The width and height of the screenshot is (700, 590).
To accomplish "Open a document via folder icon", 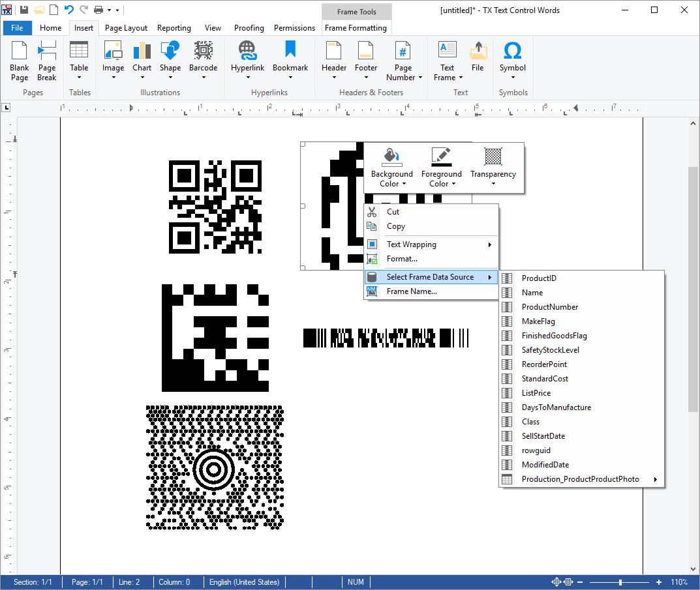I will pyautogui.click(x=39, y=10).
